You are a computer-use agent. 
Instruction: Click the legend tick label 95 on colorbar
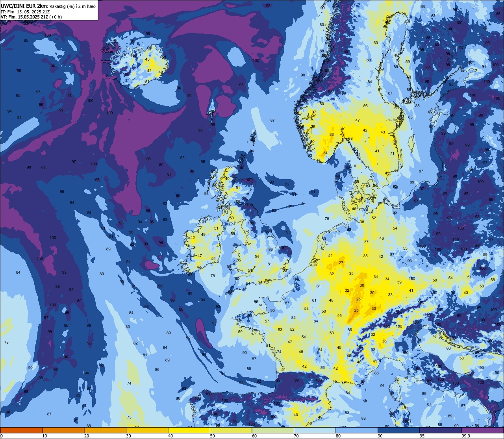(x=422, y=436)
